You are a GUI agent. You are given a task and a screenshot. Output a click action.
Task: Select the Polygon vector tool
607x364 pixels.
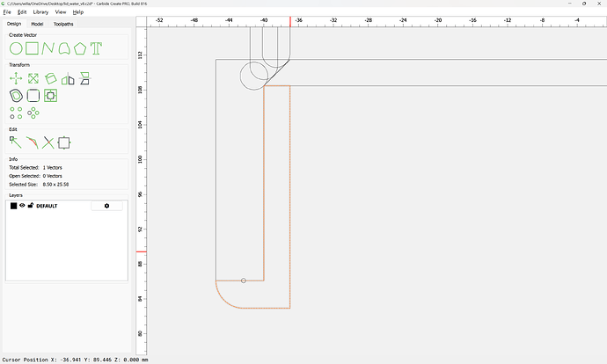click(80, 48)
